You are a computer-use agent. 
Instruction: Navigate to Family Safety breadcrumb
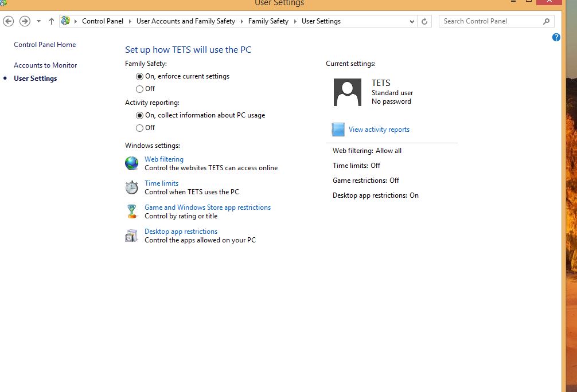tap(268, 21)
